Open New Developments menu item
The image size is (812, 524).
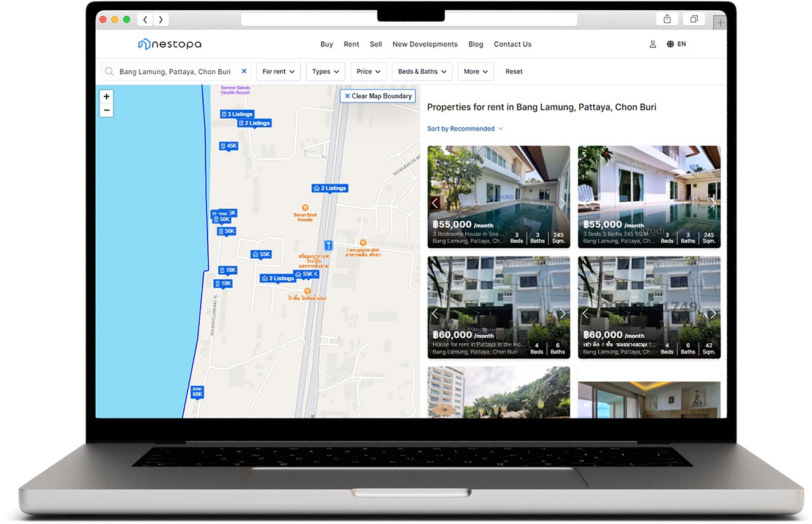pos(424,44)
